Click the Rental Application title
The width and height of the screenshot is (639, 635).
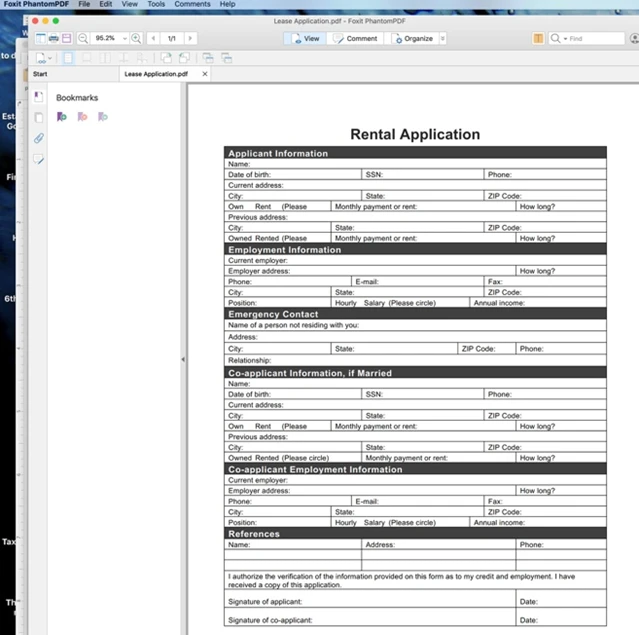click(x=415, y=134)
